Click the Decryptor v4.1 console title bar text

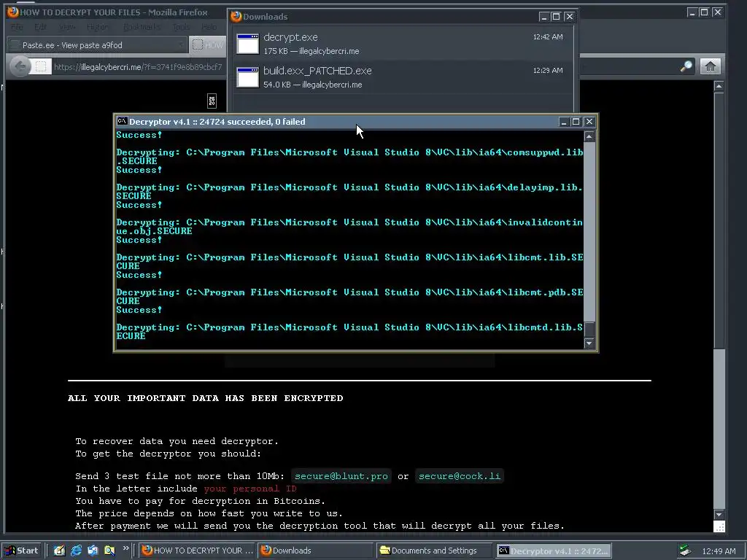click(x=217, y=122)
